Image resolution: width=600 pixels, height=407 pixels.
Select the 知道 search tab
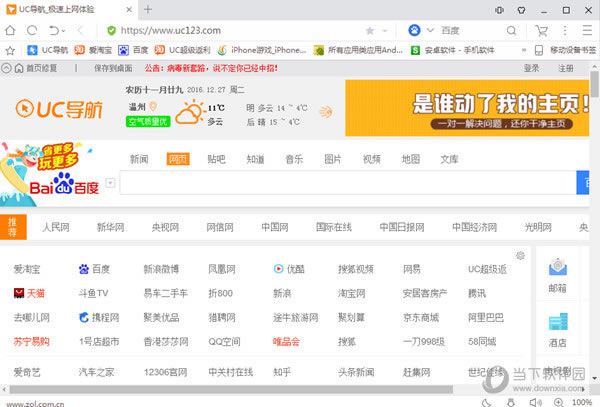(255, 159)
